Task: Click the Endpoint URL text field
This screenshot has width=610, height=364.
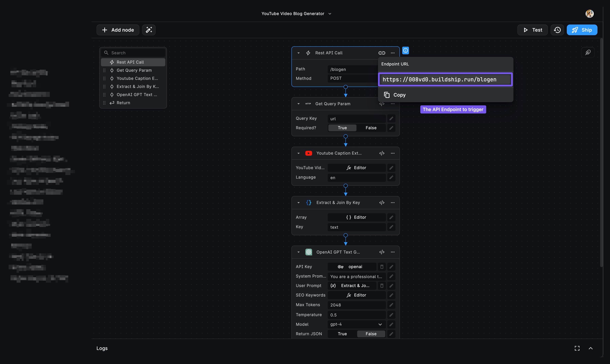Action: [445, 79]
